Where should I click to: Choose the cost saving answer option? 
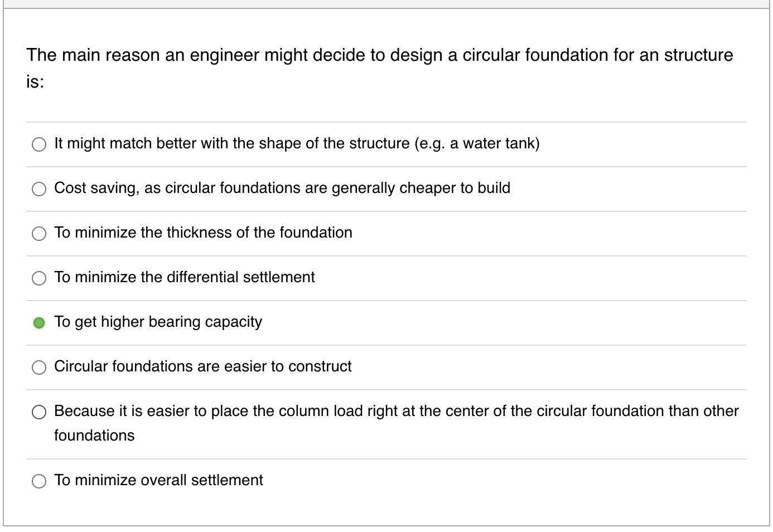pos(39,188)
